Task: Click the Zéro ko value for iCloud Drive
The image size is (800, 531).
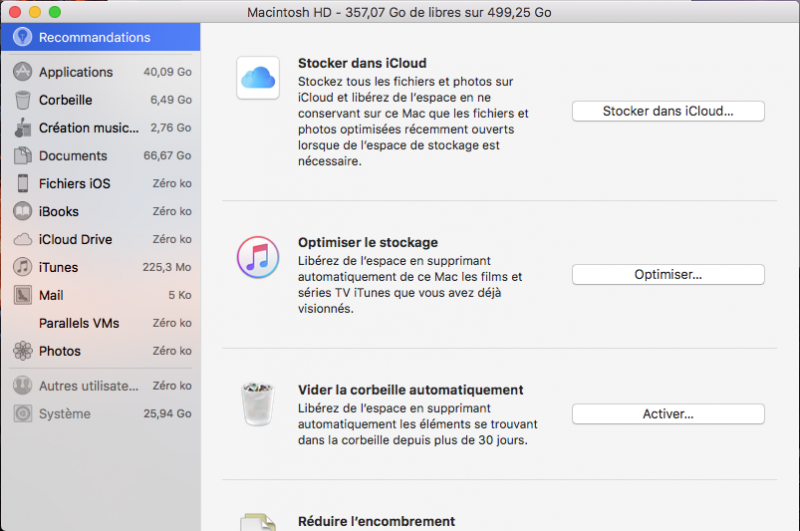Action: (x=172, y=239)
